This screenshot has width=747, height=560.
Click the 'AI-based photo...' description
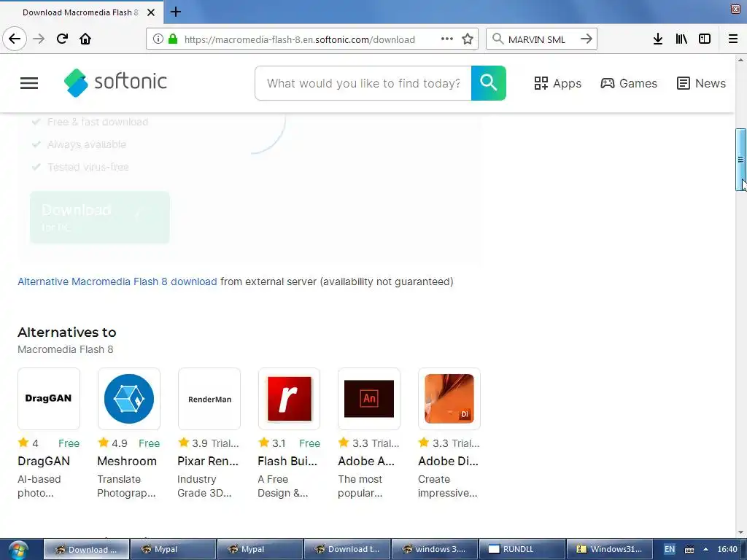pyautogui.click(x=39, y=486)
